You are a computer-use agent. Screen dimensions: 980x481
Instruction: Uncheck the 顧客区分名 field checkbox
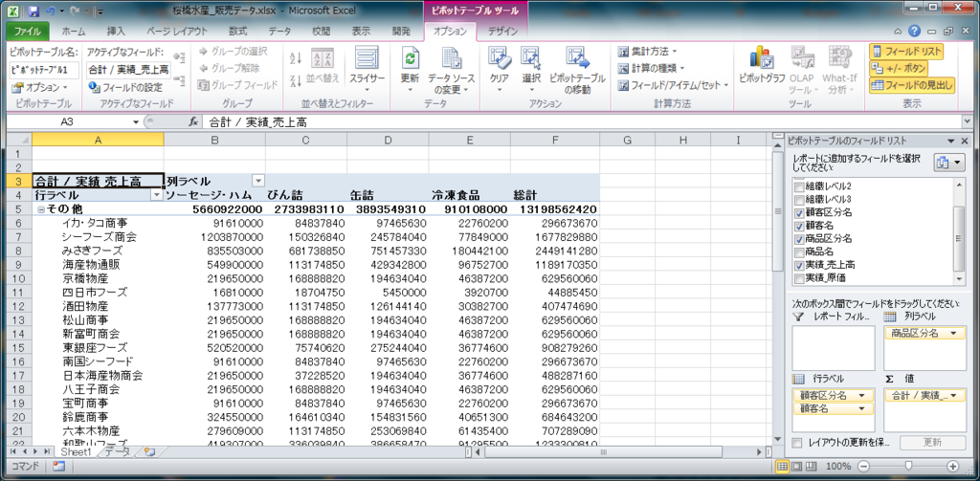pyautogui.click(x=799, y=212)
